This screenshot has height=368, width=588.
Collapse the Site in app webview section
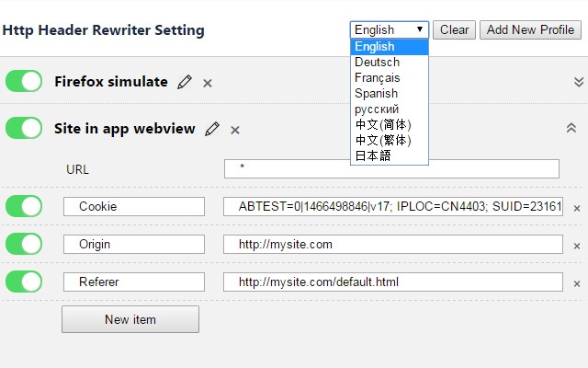click(x=571, y=128)
